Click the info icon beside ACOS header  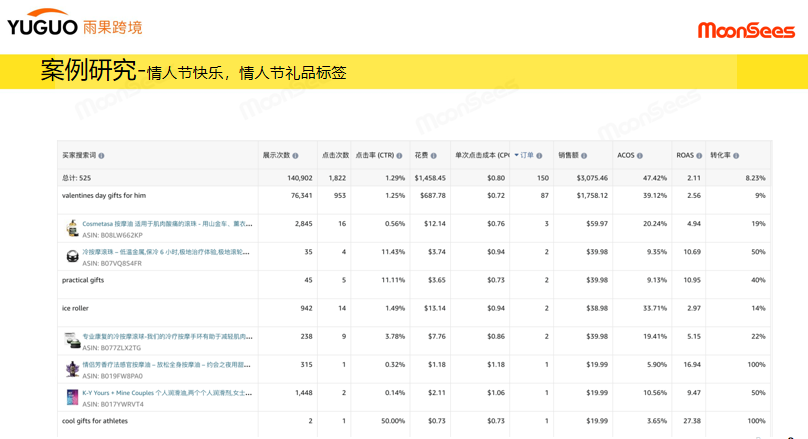click(x=639, y=156)
